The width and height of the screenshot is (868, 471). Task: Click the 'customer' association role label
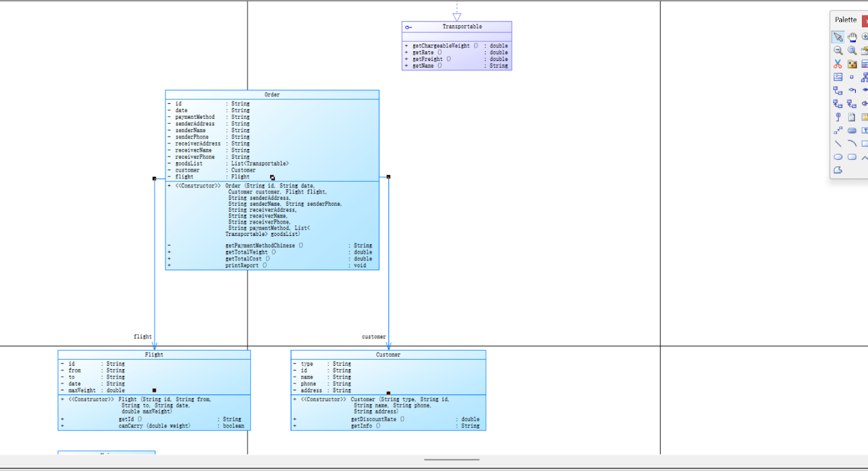pyautogui.click(x=373, y=336)
